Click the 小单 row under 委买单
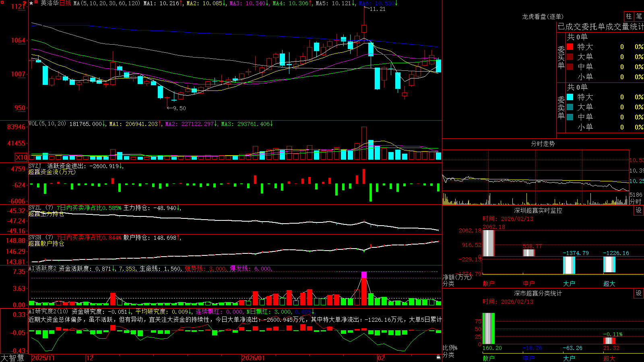This screenshot has height=362, width=644. [x=605, y=77]
